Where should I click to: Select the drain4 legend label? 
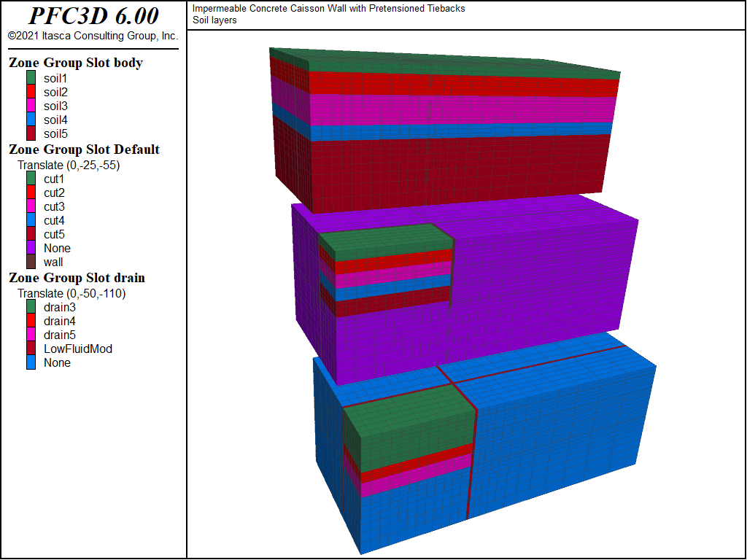click(60, 321)
